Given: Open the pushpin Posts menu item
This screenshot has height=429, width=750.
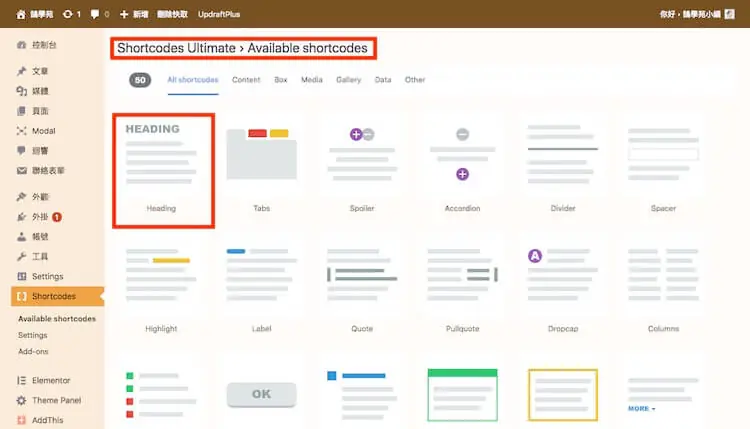Looking at the screenshot, I should [33, 71].
